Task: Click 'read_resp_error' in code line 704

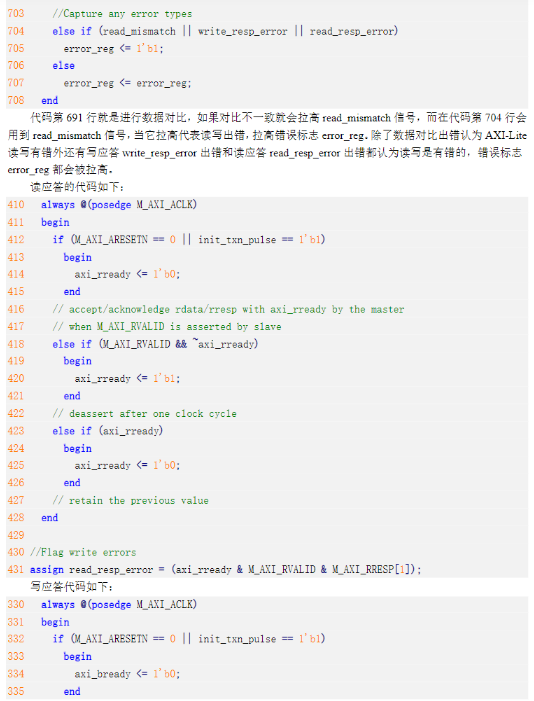Action: (x=352, y=31)
